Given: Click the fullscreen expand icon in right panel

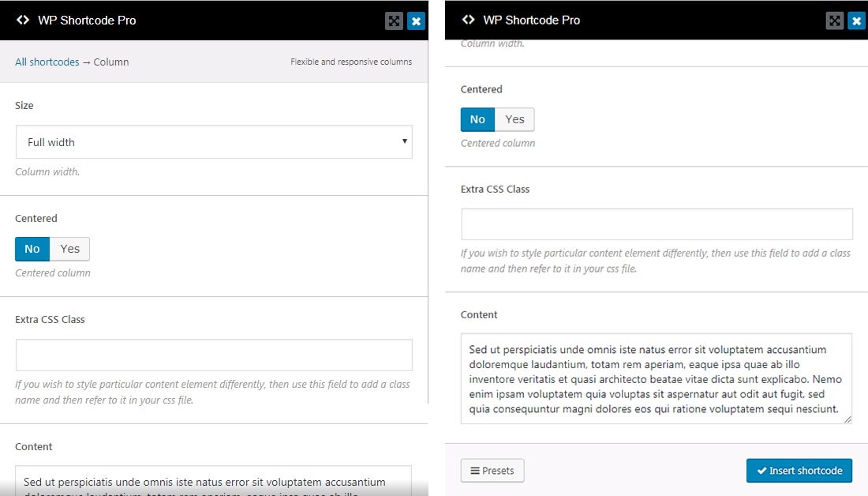Looking at the screenshot, I should pos(834,21).
